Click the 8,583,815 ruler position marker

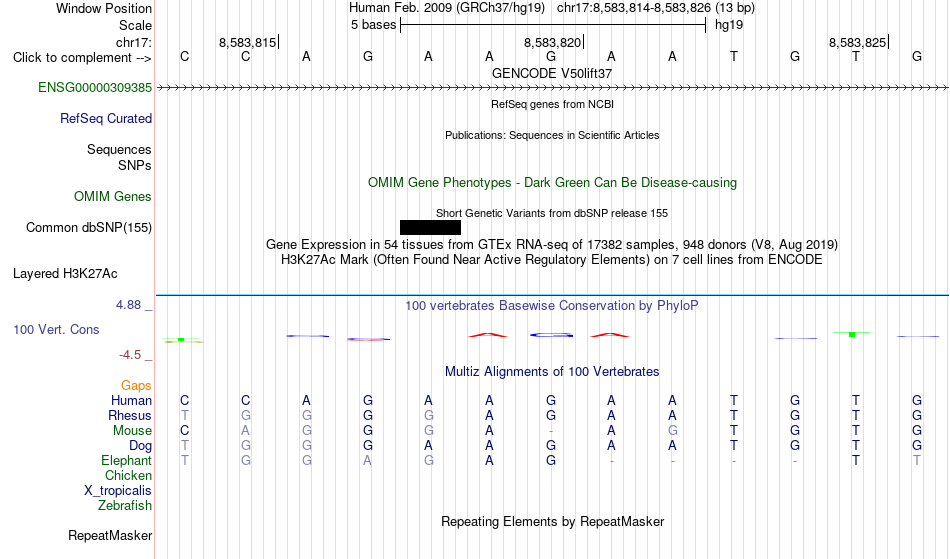point(248,42)
